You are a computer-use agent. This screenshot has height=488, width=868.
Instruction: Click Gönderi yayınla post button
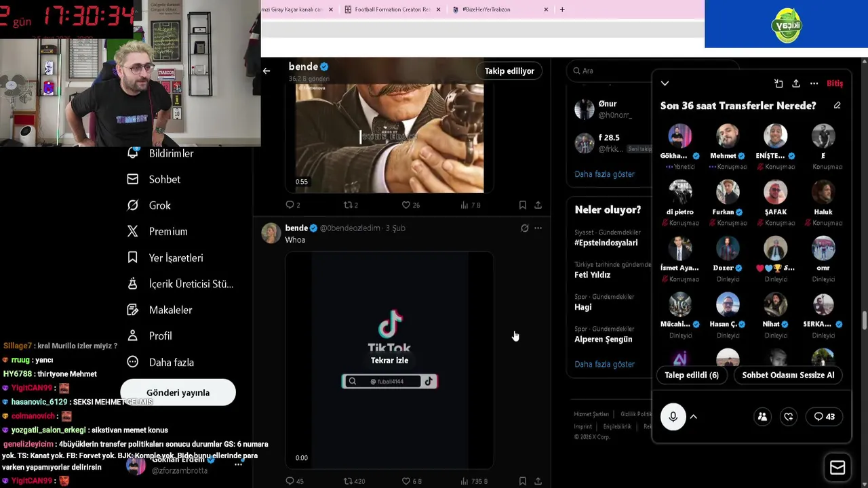[x=178, y=392]
